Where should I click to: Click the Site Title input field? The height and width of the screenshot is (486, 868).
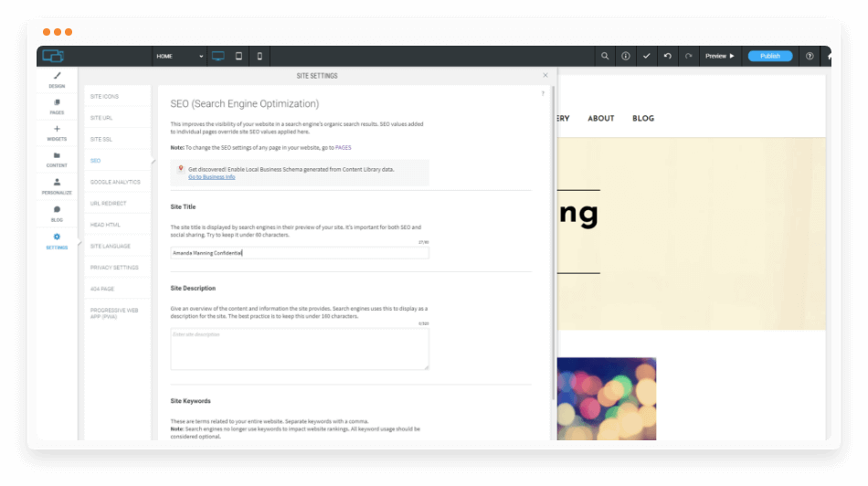coord(300,253)
